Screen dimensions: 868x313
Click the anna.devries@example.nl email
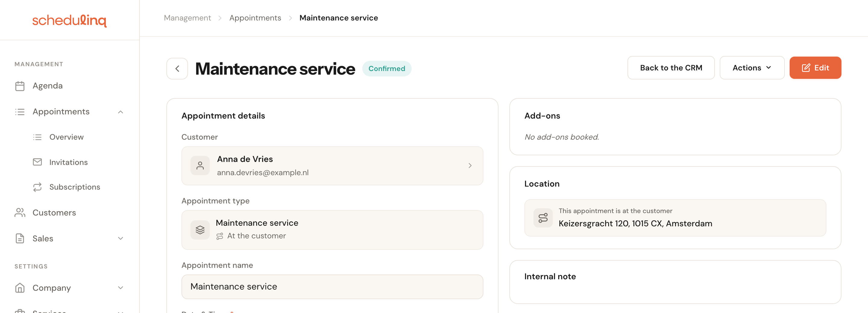tap(263, 173)
